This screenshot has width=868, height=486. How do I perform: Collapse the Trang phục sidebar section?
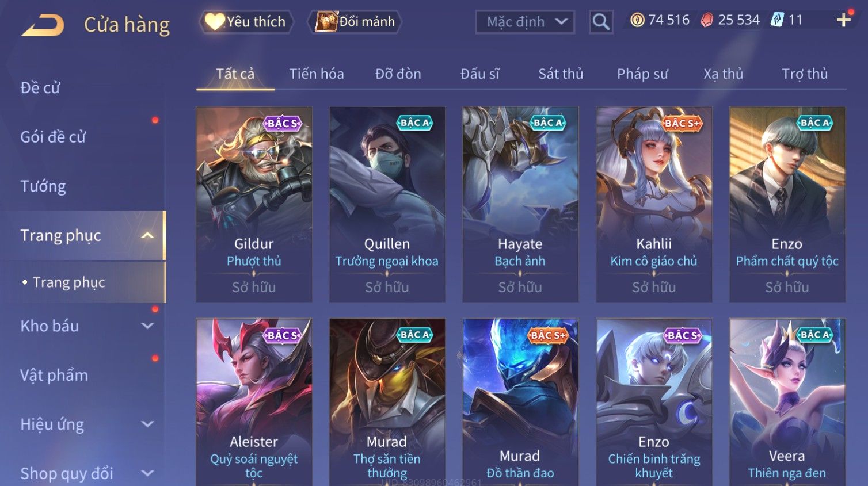click(x=148, y=235)
